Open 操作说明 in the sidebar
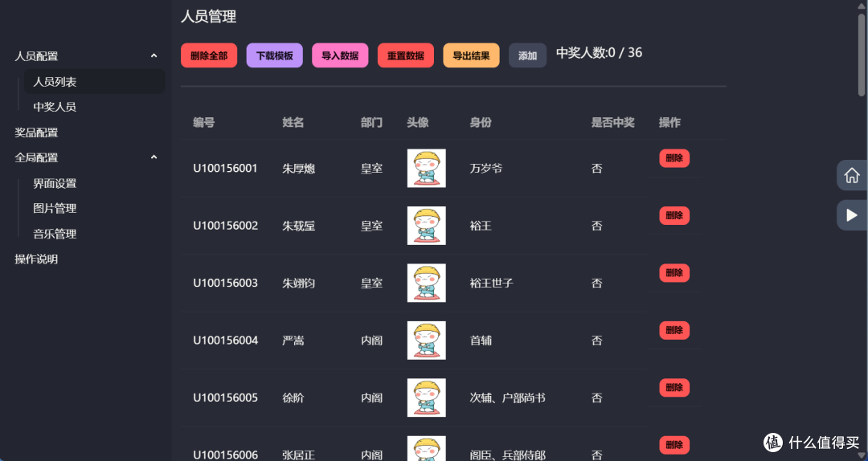Screen dimensions: 868x461 click(36, 259)
